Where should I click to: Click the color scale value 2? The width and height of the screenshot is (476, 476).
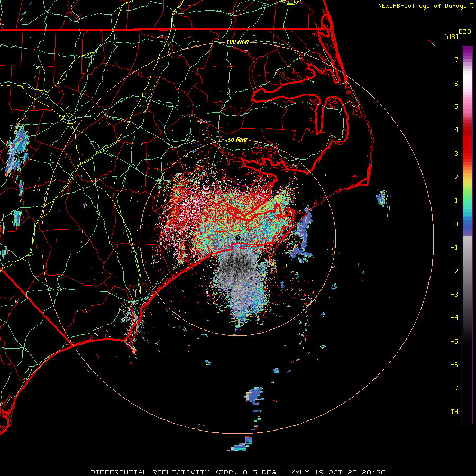click(x=456, y=177)
